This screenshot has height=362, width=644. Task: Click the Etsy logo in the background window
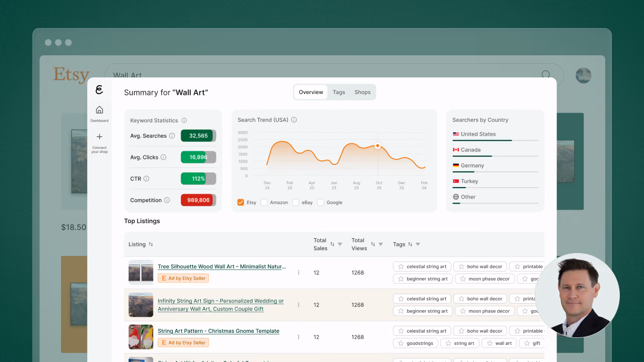71,75
